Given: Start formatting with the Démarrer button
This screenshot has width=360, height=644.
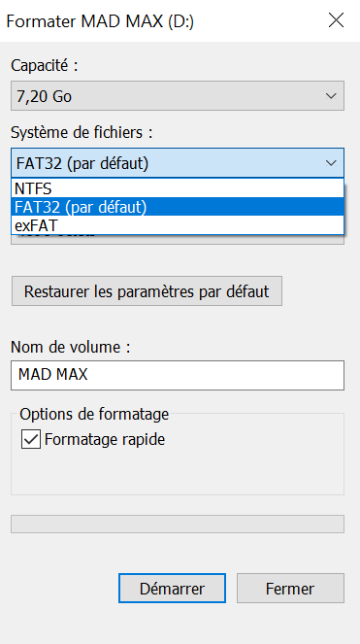Looking at the screenshot, I should (x=172, y=588).
